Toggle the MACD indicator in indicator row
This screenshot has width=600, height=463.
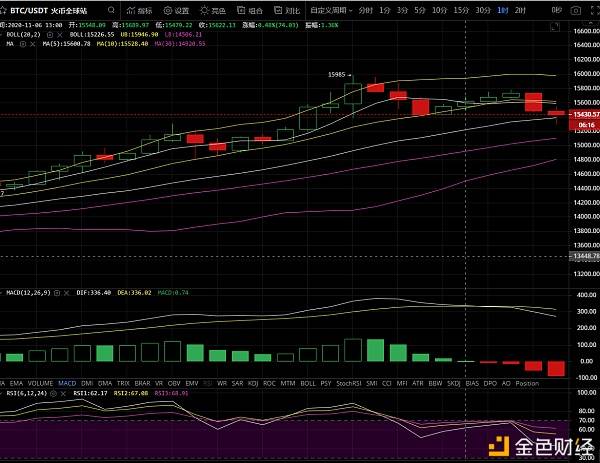coord(67,383)
